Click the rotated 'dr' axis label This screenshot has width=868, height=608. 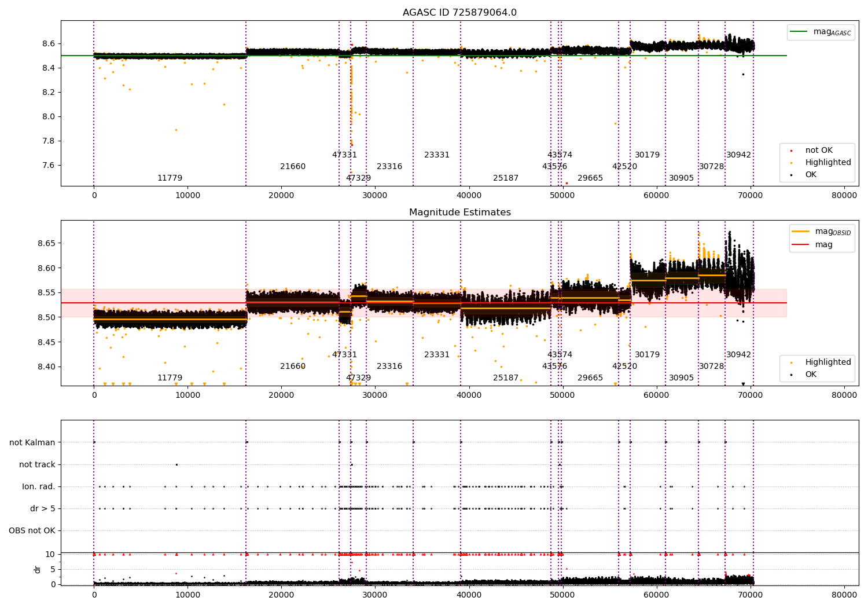[x=38, y=569]
